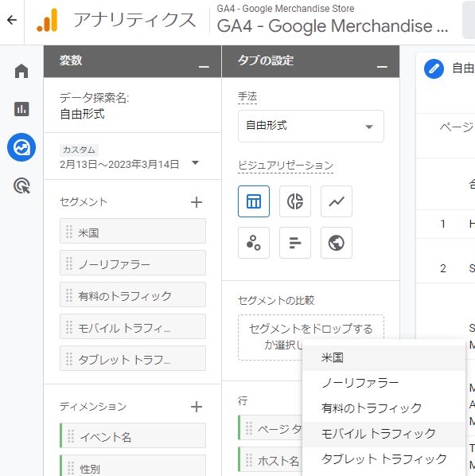Click the ページ タ row chip
Viewport: 475px width, 476px height.
(x=271, y=427)
